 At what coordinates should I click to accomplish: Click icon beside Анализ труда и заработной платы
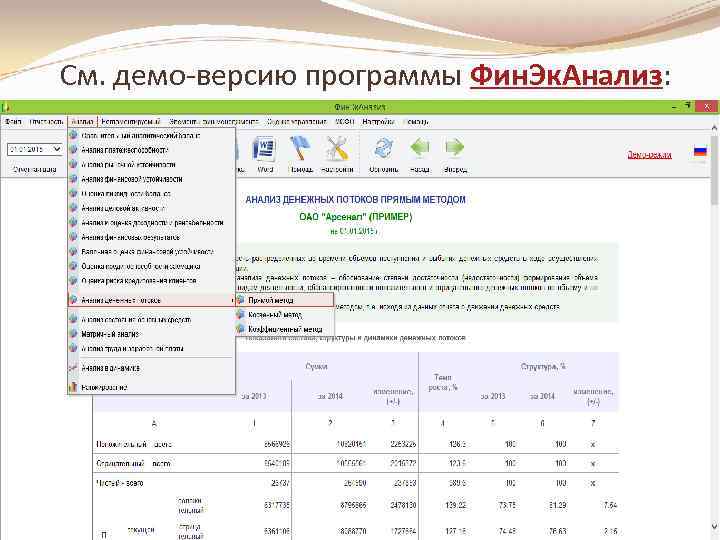tap(73, 348)
